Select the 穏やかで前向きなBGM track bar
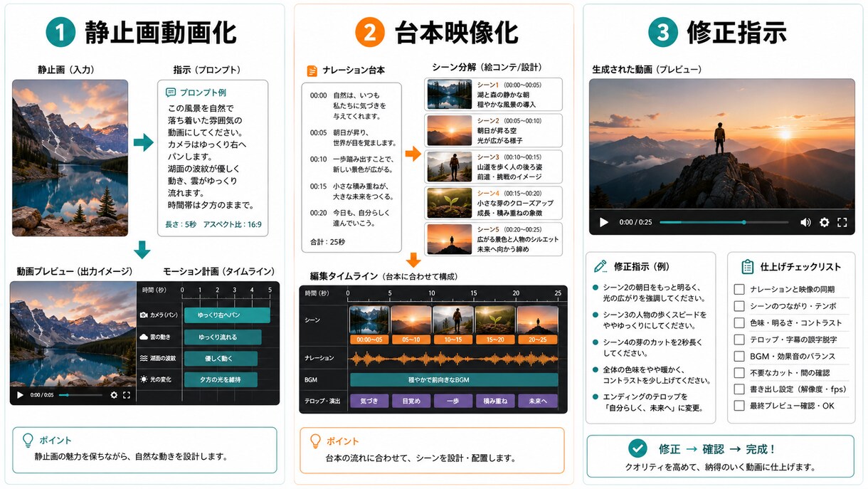The width and height of the screenshot is (868, 489). 454,380
